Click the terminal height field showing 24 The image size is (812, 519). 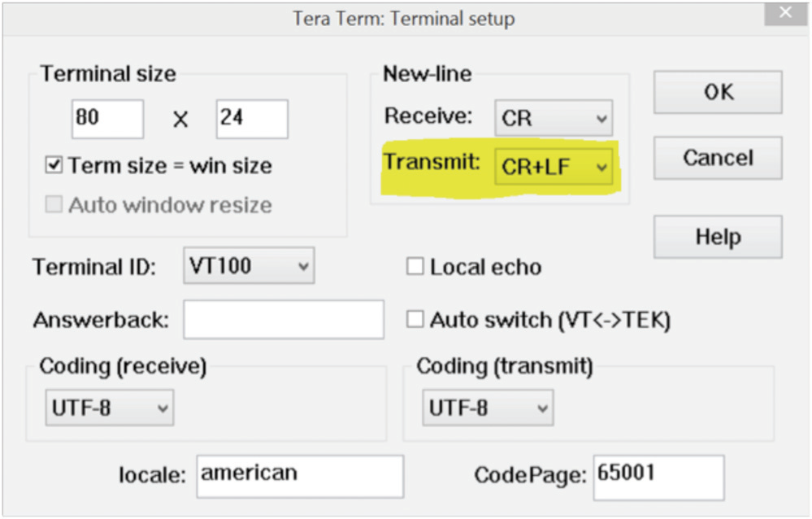click(252, 119)
